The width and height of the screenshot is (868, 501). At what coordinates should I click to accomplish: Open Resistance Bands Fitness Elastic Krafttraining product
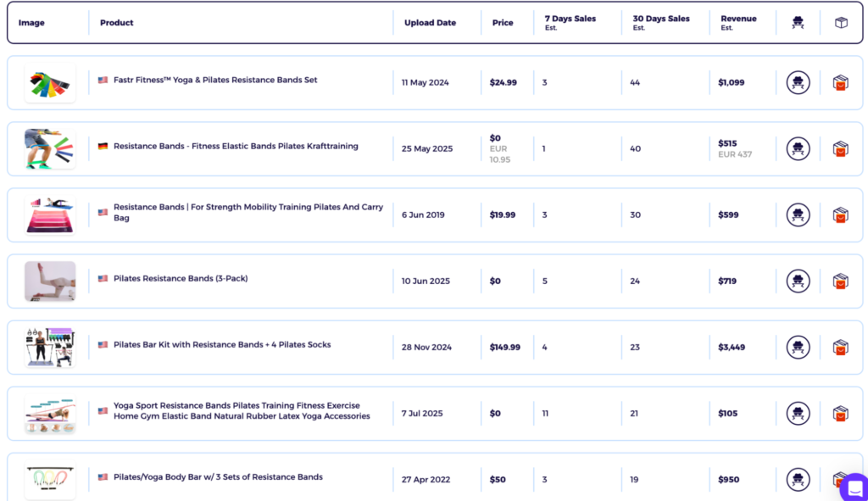pyautogui.click(x=236, y=146)
